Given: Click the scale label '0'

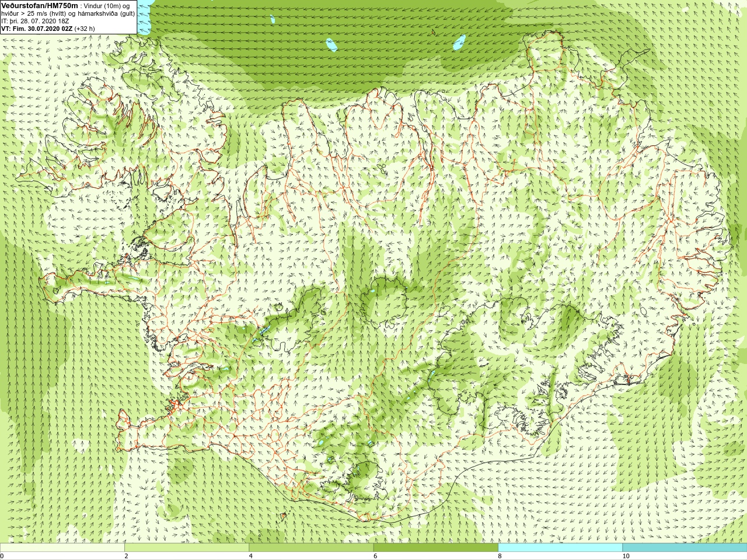Looking at the screenshot, I should click(2, 556).
